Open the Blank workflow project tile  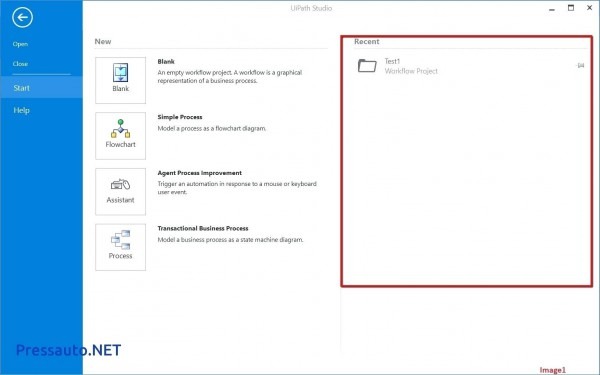pyautogui.click(x=121, y=80)
